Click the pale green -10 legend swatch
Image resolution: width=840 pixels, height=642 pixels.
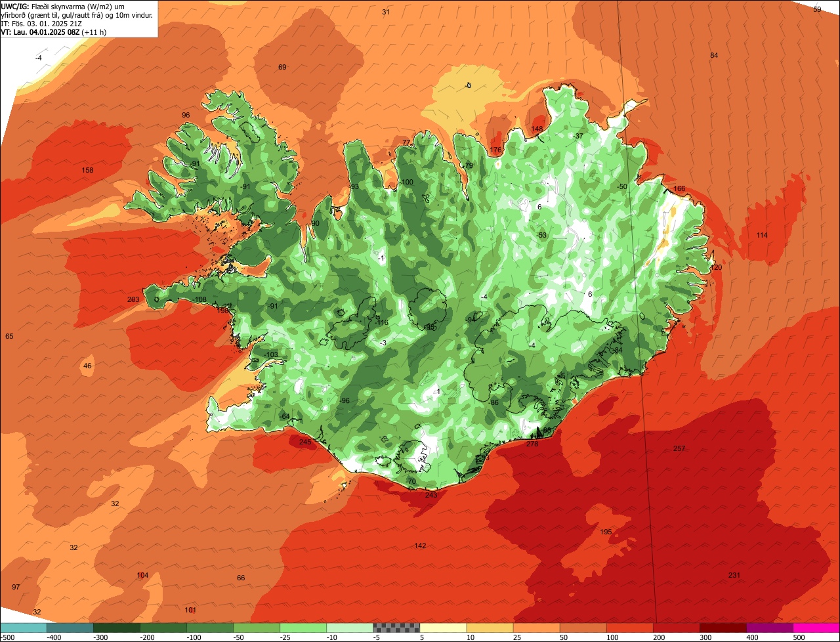click(x=350, y=628)
